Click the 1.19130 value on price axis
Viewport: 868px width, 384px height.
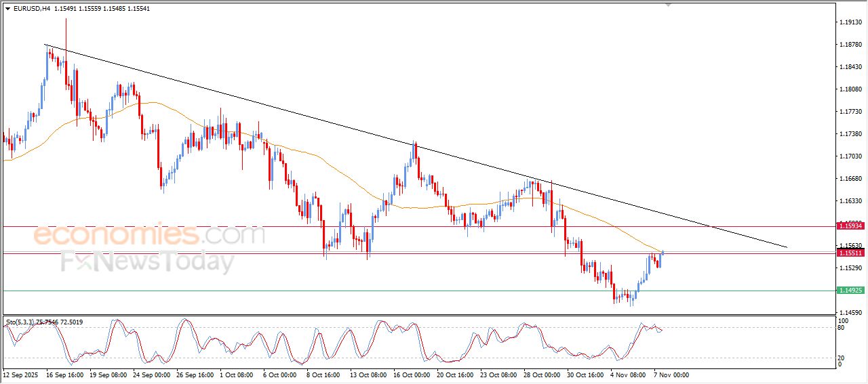click(850, 22)
